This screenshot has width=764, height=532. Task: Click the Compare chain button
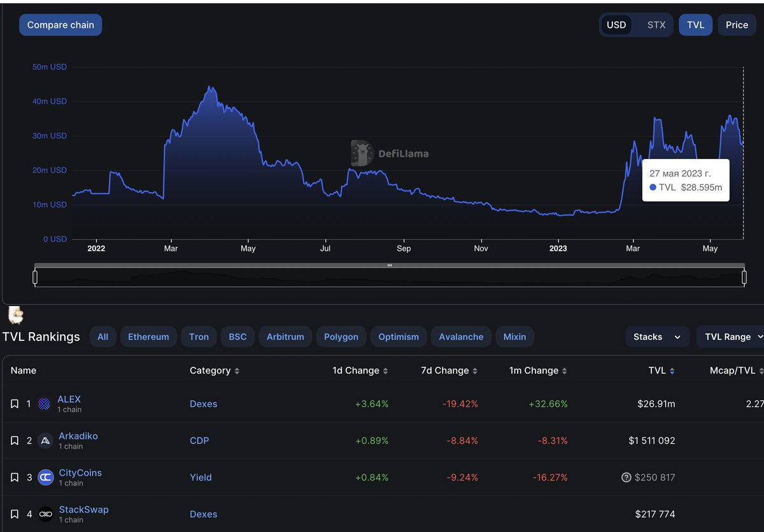coord(60,25)
